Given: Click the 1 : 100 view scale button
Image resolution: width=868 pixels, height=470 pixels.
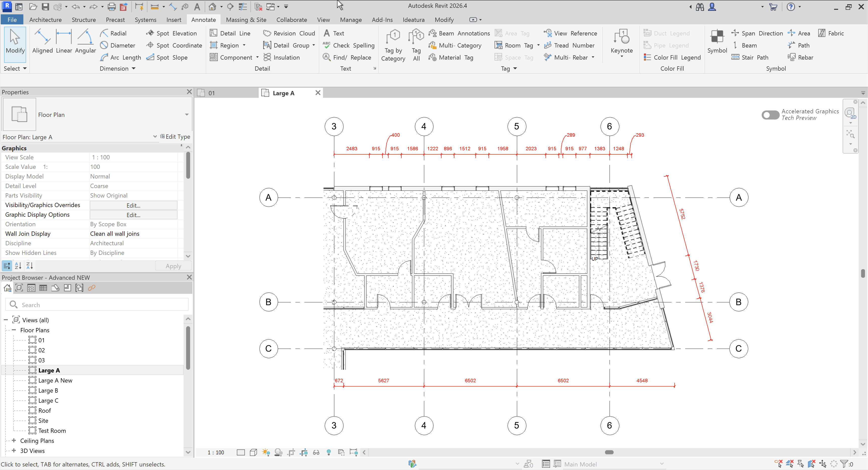Looking at the screenshot, I should tap(216, 452).
